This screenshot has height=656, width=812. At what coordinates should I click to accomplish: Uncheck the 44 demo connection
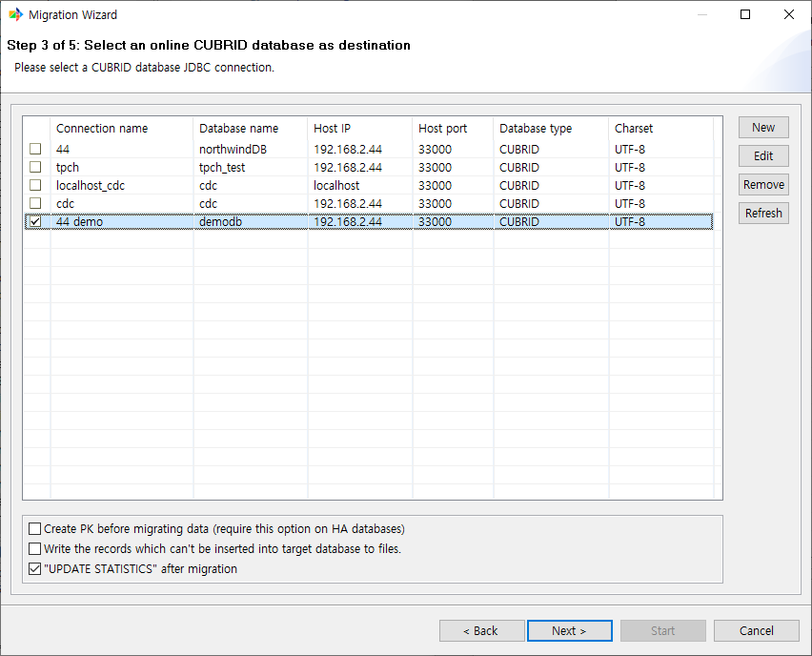35,222
